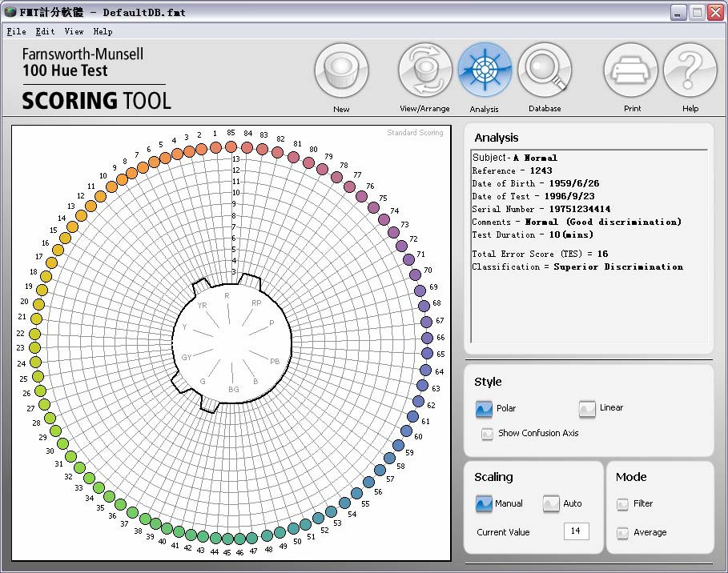The image size is (728, 573).
Task: Click the app icon in title bar
Action: click(10, 13)
